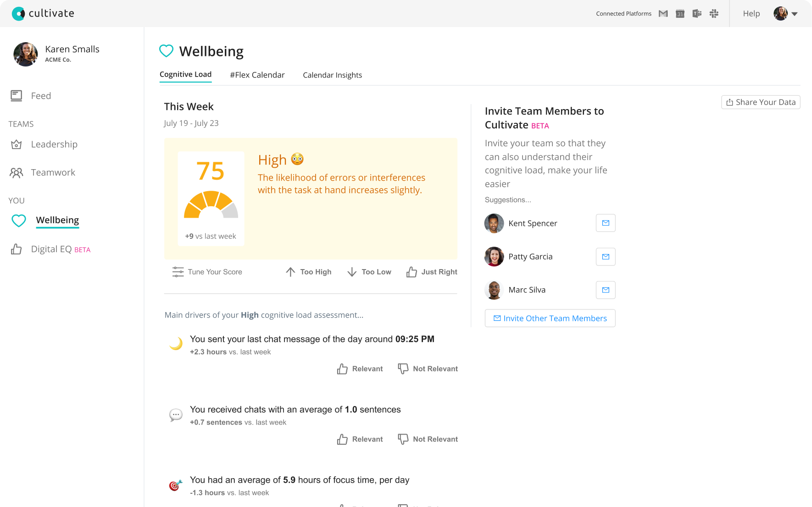The height and width of the screenshot is (507, 812).
Task: Open Tune Your Score adjustment controls
Action: 207,272
